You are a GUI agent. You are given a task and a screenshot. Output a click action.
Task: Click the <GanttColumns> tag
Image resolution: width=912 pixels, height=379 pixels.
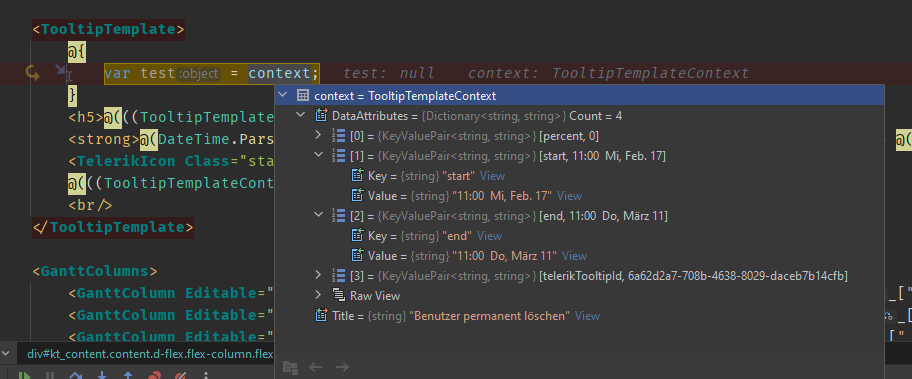pos(95,271)
